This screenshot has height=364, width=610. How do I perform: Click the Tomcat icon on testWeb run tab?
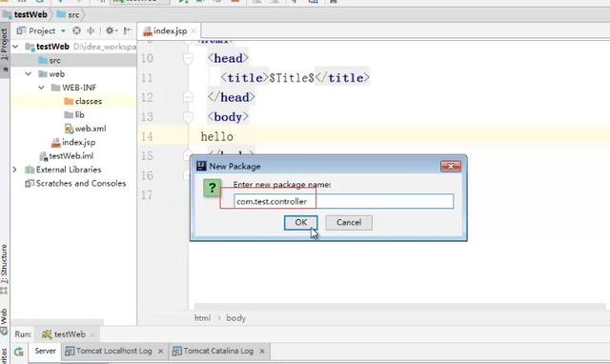click(47, 334)
